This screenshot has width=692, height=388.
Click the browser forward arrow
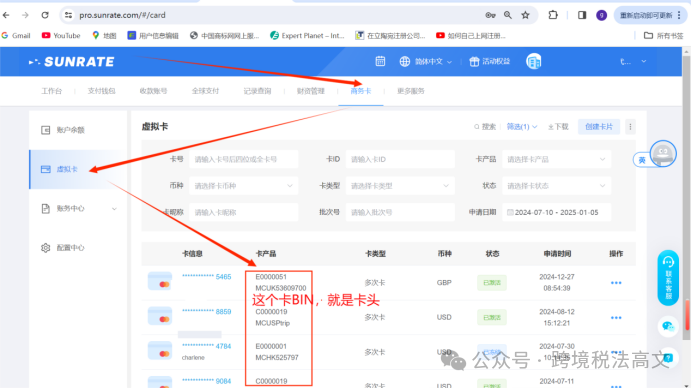[25, 15]
